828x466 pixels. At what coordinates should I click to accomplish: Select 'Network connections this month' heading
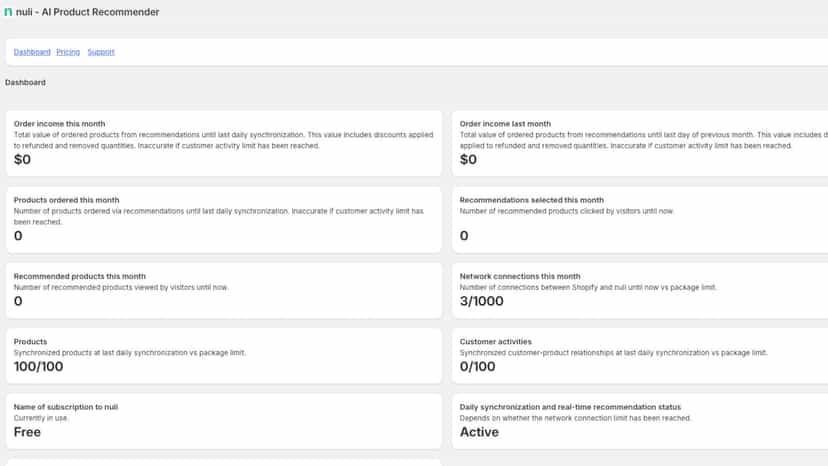click(x=520, y=276)
